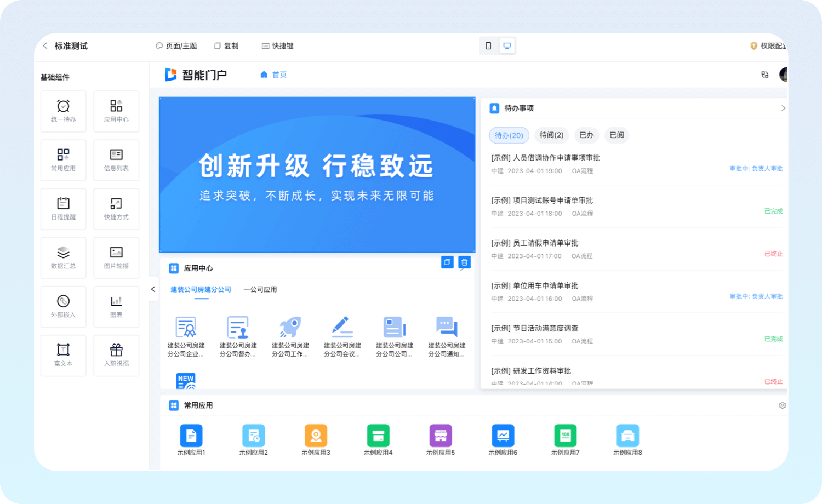Click the 创新升级 行稳致远 banner image
Viewport: 822px width, 504px height.
pos(317,175)
